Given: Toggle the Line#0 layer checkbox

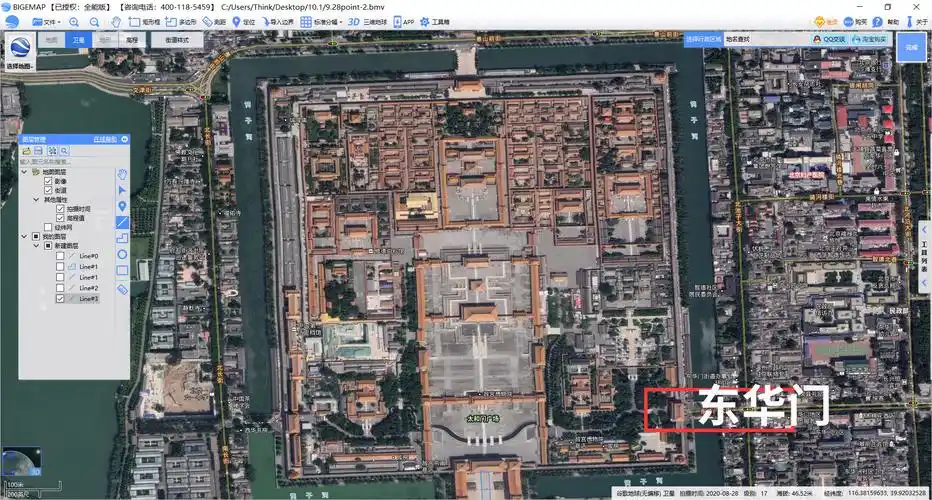Looking at the screenshot, I should (x=60, y=256).
